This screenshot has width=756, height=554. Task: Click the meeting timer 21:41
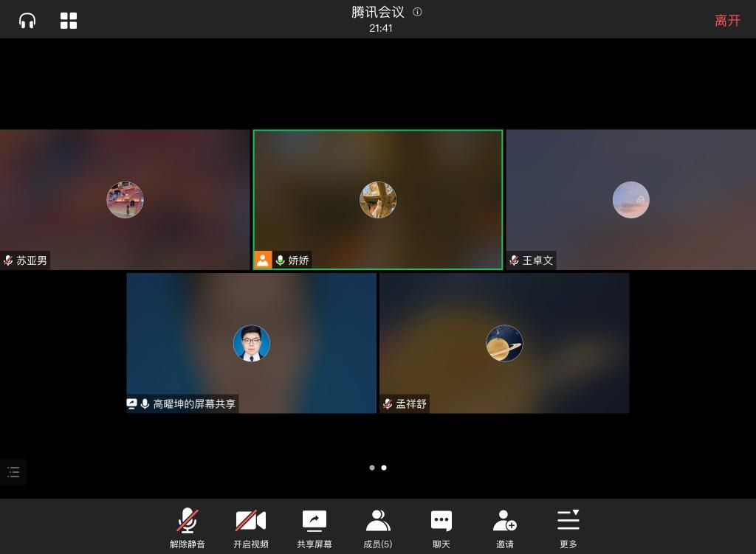381,29
